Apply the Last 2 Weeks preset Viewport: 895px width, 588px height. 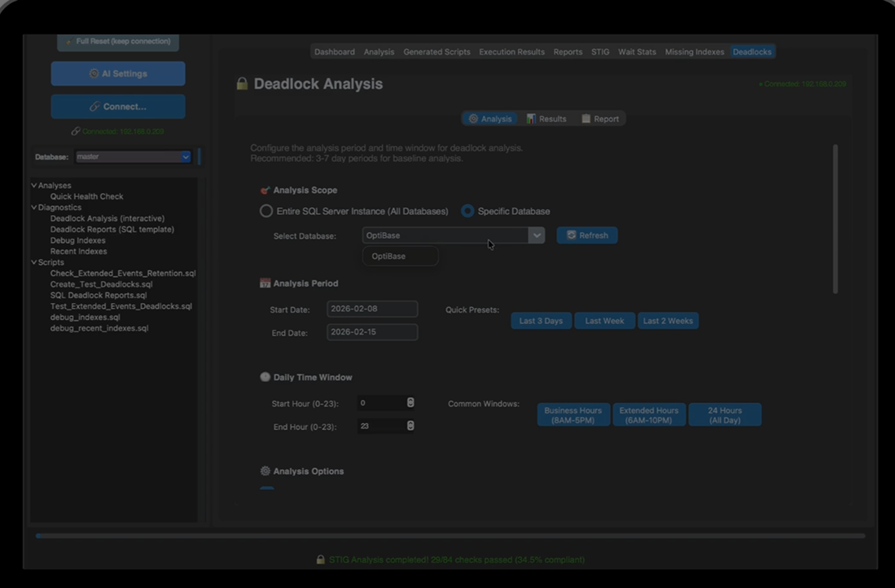click(x=668, y=321)
